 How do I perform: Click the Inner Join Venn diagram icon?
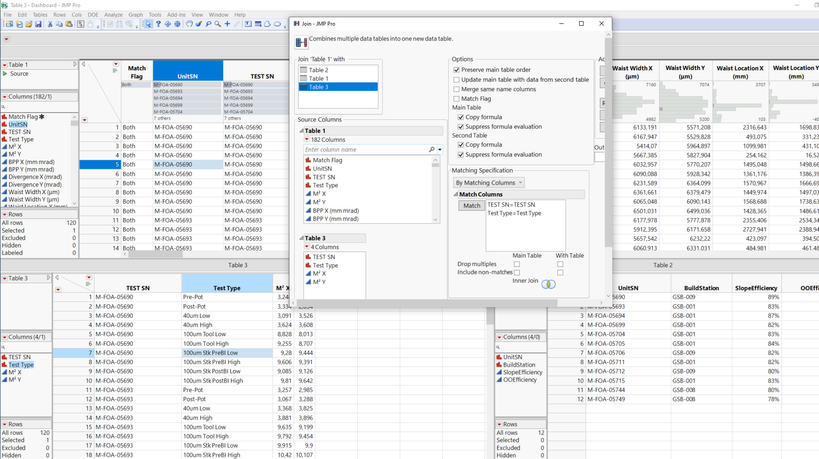pyautogui.click(x=548, y=284)
